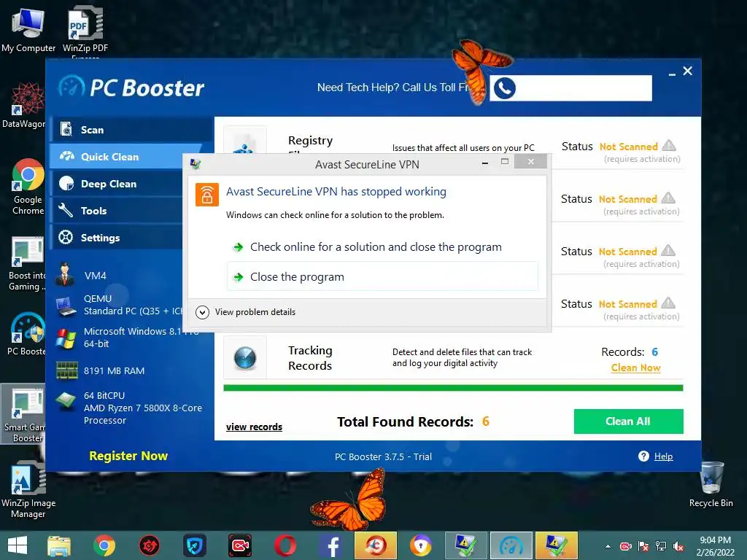The height and width of the screenshot is (560, 747).
Task: Click the Deep Clean pie icon
Action: tap(66, 184)
